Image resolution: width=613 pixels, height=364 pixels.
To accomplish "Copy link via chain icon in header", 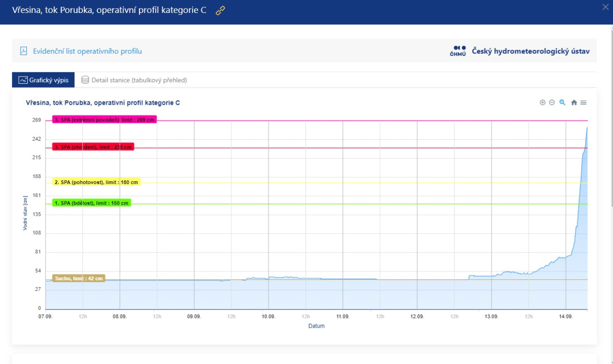I will click(220, 11).
